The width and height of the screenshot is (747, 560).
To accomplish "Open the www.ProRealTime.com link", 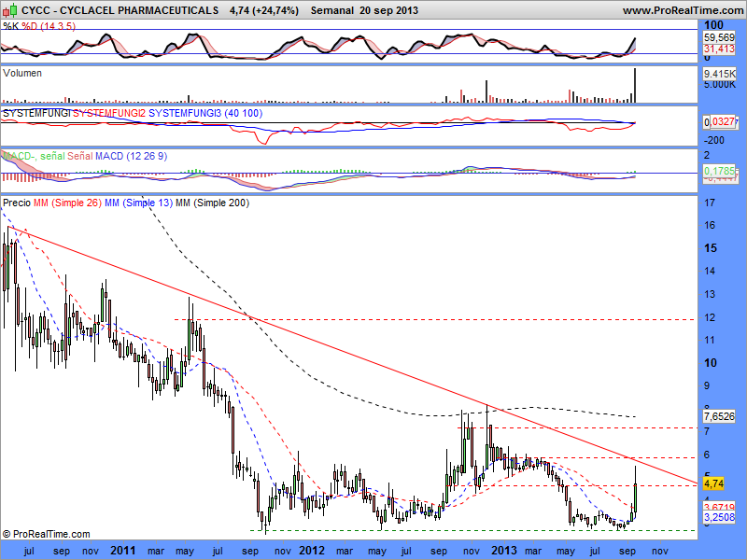I will 683,10.
